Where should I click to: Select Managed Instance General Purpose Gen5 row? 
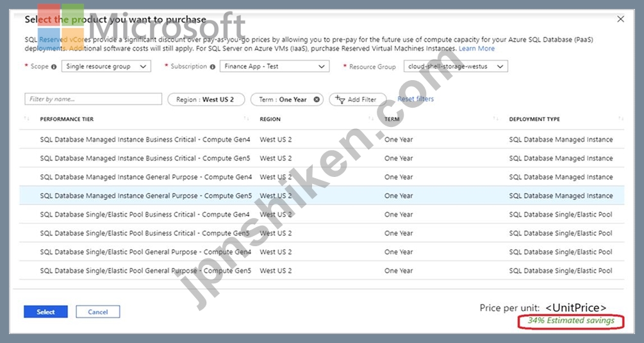(322, 196)
